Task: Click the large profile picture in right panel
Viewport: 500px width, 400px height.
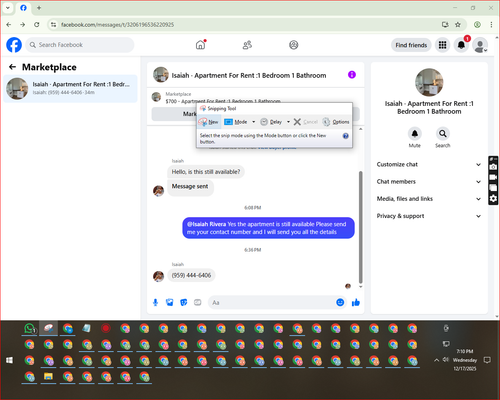Action: [x=429, y=82]
